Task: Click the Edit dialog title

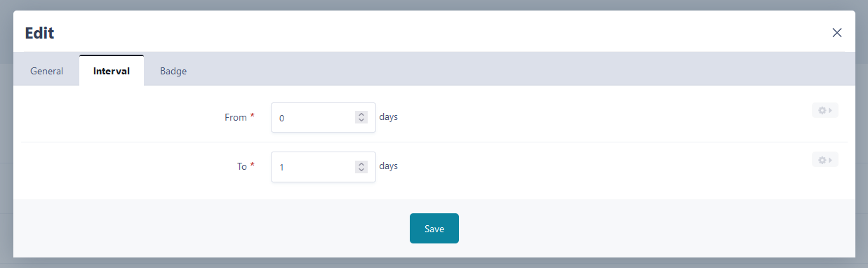Action: click(39, 32)
